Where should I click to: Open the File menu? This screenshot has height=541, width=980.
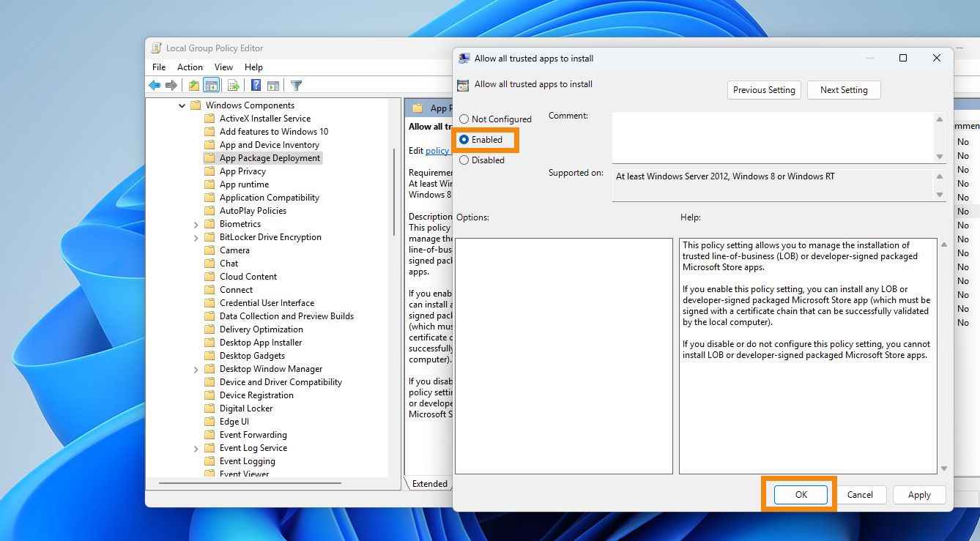pos(159,67)
